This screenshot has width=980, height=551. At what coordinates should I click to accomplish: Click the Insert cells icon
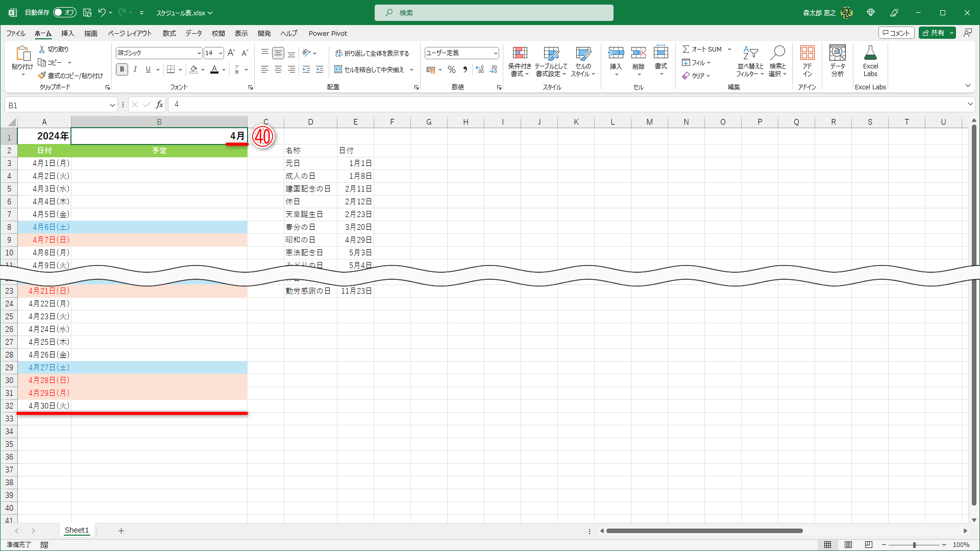click(x=616, y=53)
